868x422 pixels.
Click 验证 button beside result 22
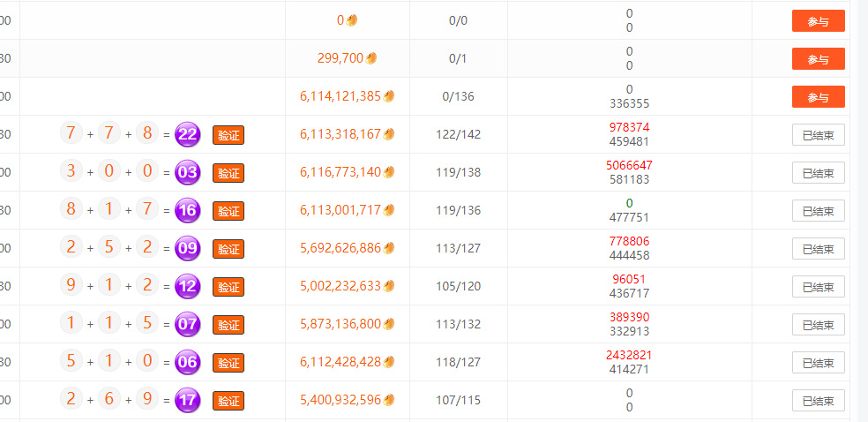[x=228, y=135]
